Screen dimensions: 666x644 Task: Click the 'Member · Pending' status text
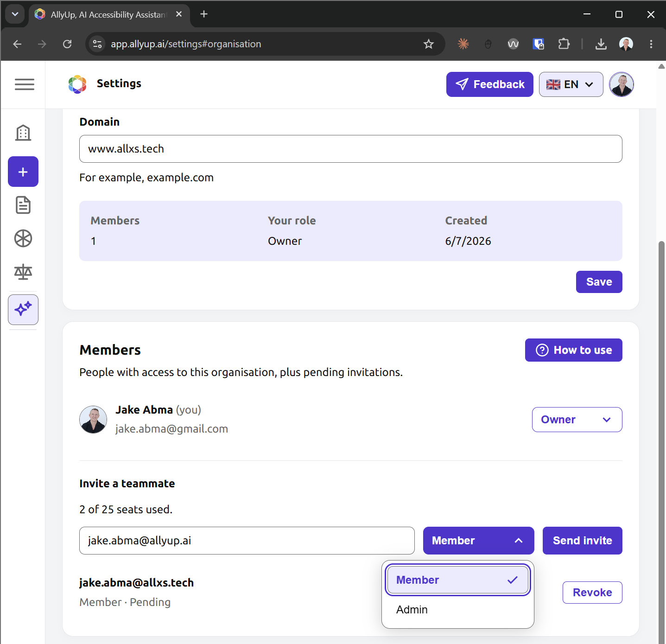coord(125,602)
